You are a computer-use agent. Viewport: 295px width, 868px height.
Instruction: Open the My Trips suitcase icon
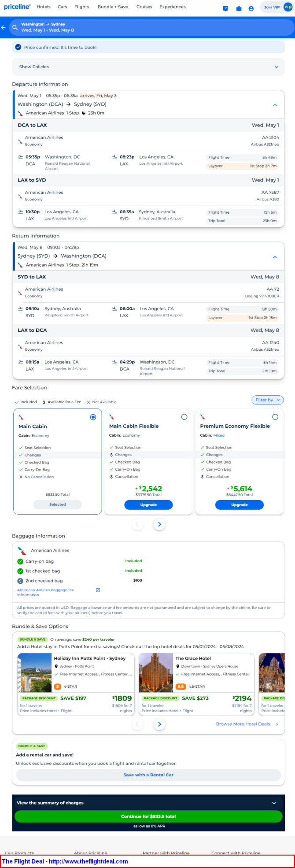click(239, 8)
